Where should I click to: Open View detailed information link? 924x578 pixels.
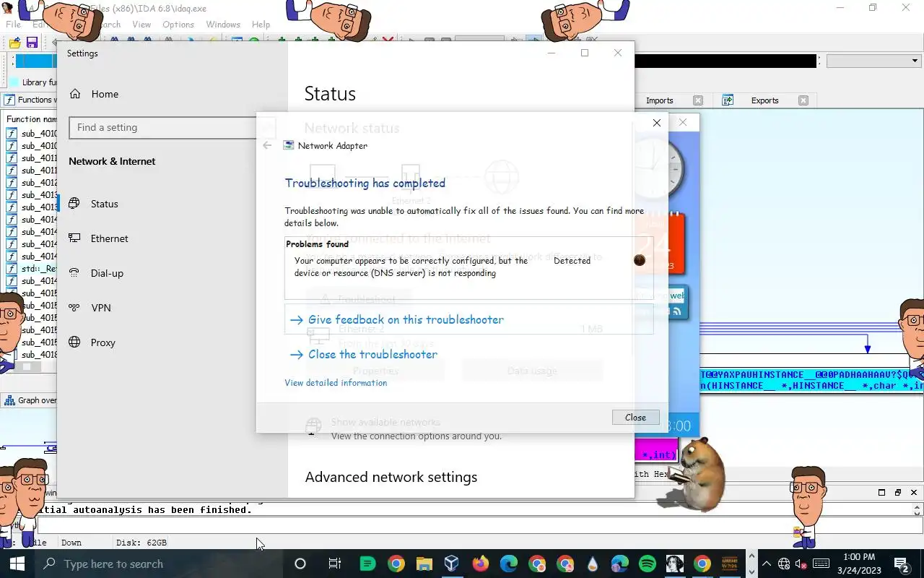click(336, 383)
